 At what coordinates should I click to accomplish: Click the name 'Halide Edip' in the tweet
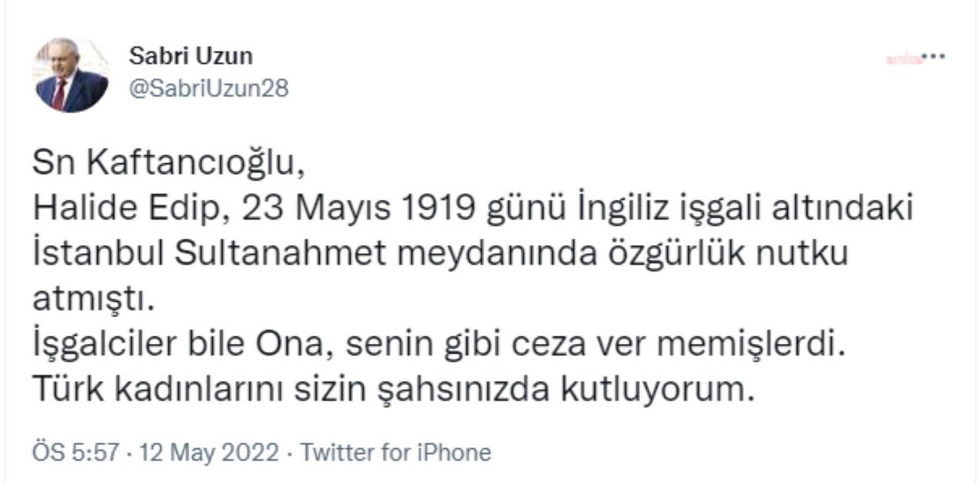pos(128,209)
